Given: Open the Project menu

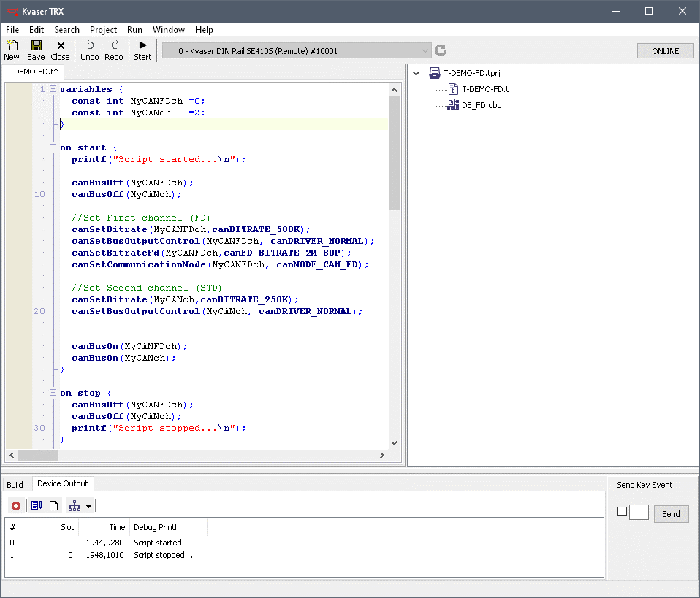Looking at the screenshot, I should click(103, 30).
